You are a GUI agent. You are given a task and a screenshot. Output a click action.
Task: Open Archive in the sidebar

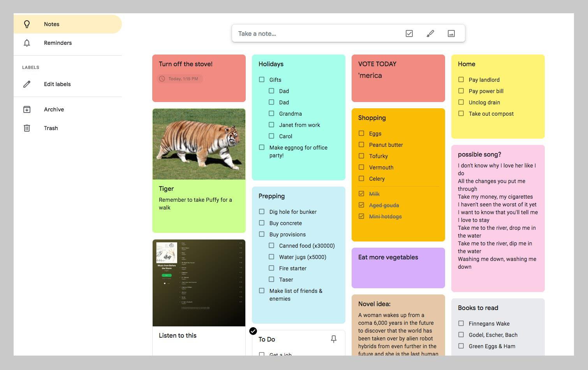click(54, 109)
